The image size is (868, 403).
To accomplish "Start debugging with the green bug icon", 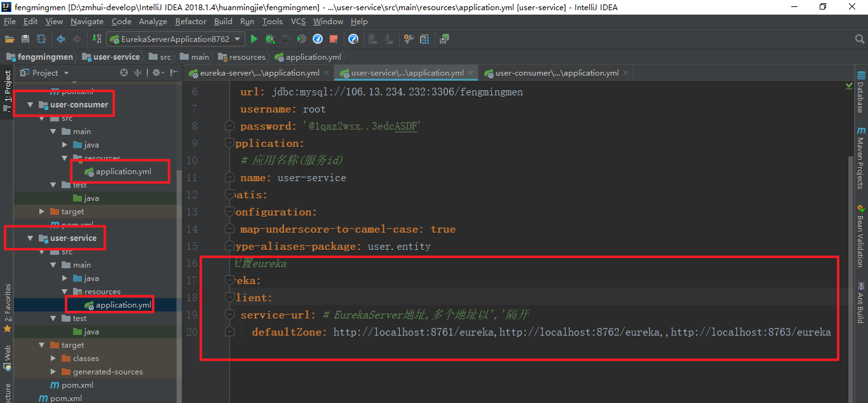I will pyautogui.click(x=270, y=39).
